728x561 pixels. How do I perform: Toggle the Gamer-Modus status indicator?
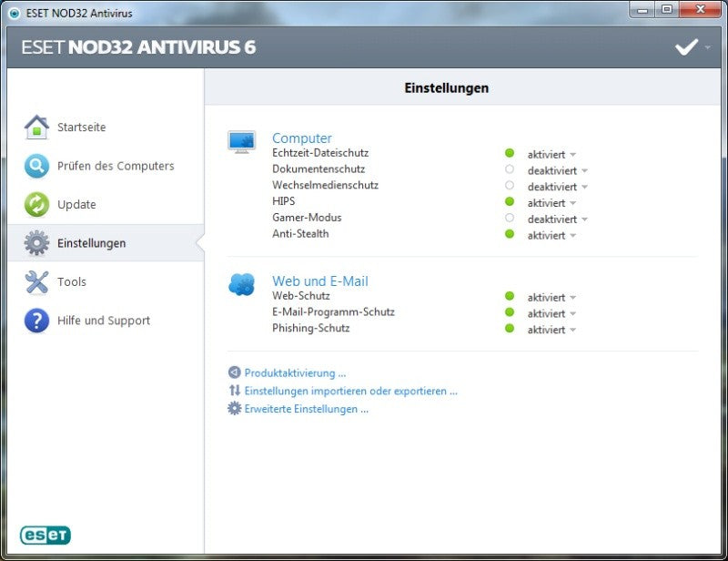[510, 218]
